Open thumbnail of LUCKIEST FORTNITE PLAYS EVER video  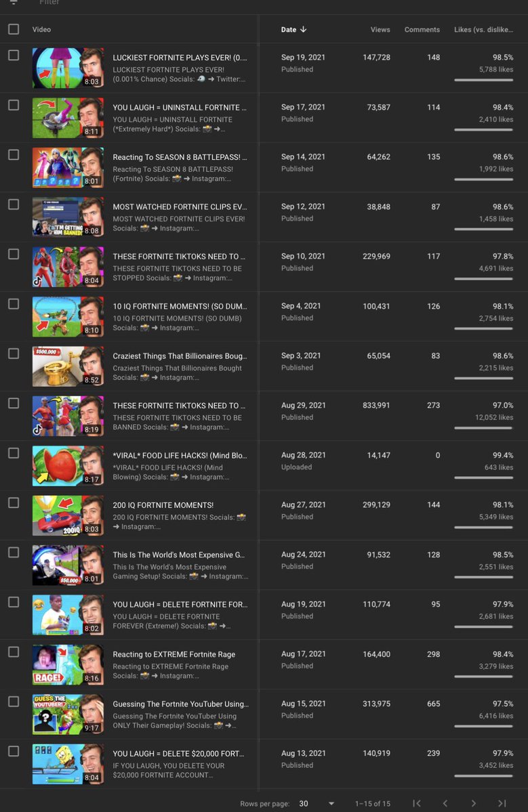pos(68,68)
